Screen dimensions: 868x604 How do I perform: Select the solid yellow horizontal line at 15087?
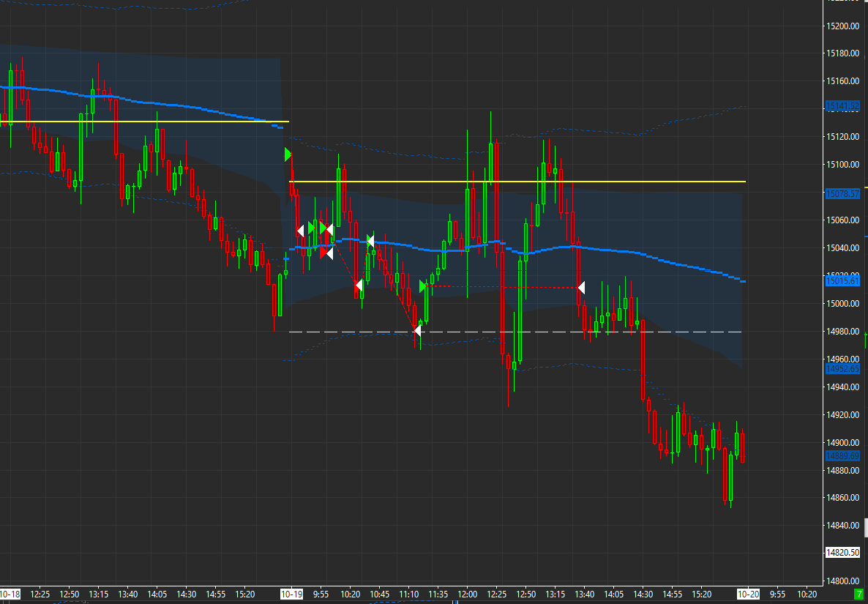(517, 182)
